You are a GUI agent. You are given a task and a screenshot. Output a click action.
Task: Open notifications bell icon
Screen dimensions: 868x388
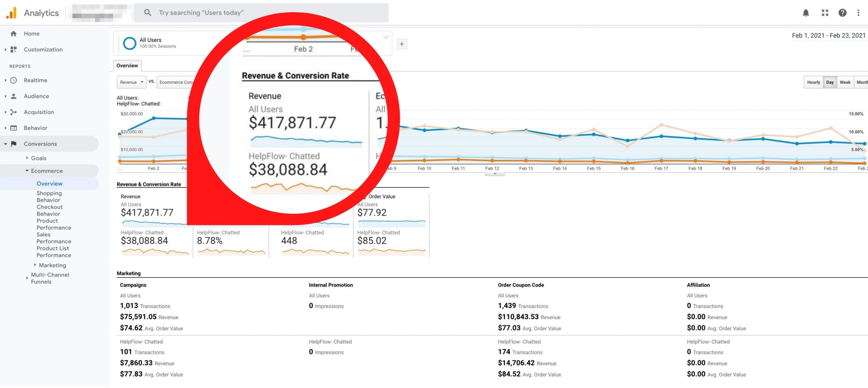(x=806, y=13)
